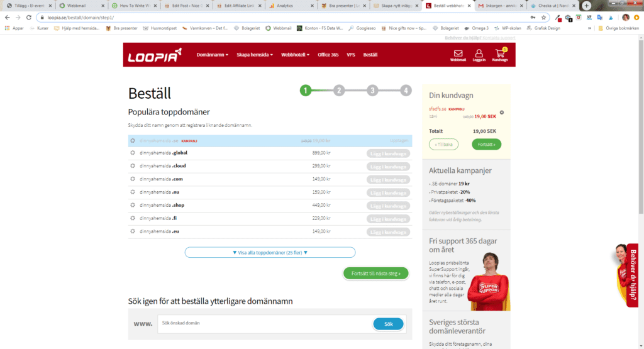Add dinnyahemsida .global to cart
Screen dimensions: 644x349
[388, 153]
